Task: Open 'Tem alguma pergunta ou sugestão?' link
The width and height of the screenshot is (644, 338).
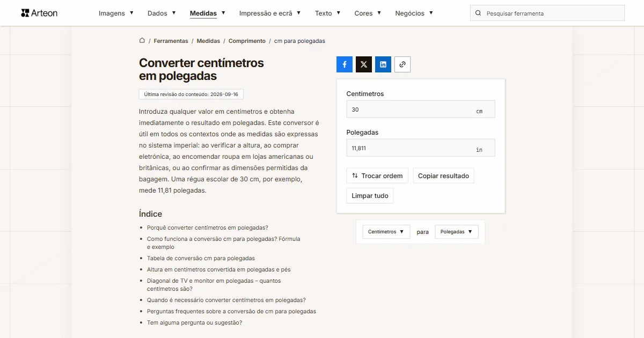Action: pyautogui.click(x=194, y=322)
